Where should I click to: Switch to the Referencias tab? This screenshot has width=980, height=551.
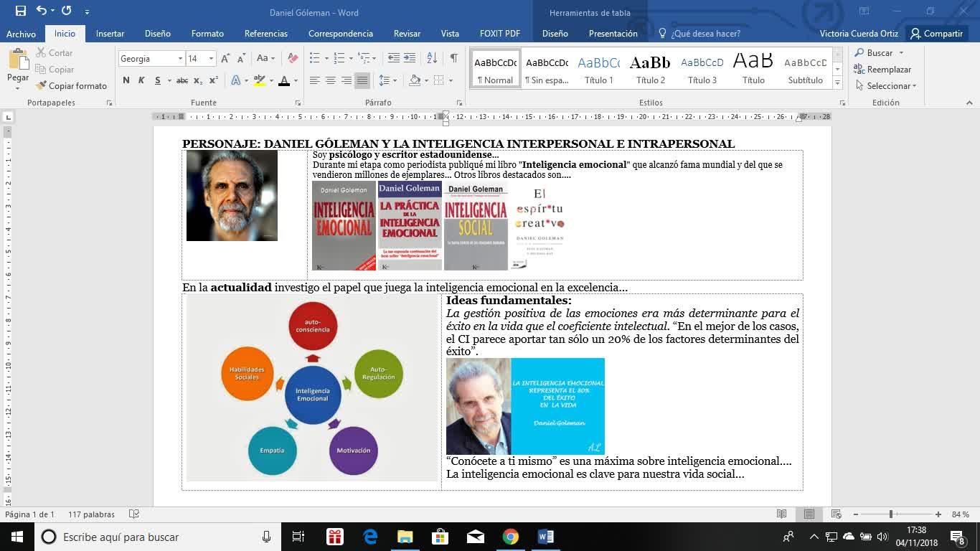(265, 34)
